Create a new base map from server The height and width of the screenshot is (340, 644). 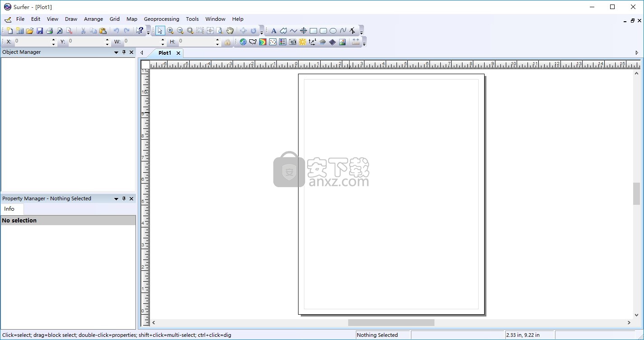(x=243, y=42)
